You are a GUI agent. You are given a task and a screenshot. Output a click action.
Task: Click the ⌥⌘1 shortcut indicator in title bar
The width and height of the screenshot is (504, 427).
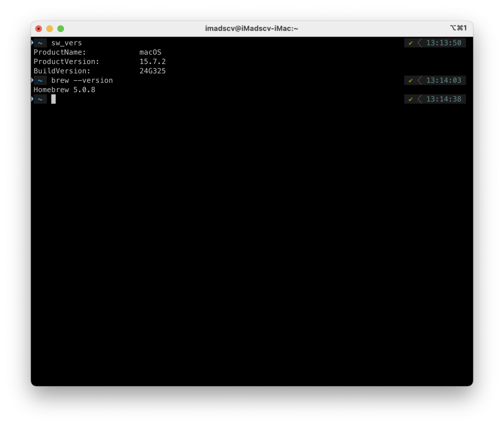coord(458,28)
